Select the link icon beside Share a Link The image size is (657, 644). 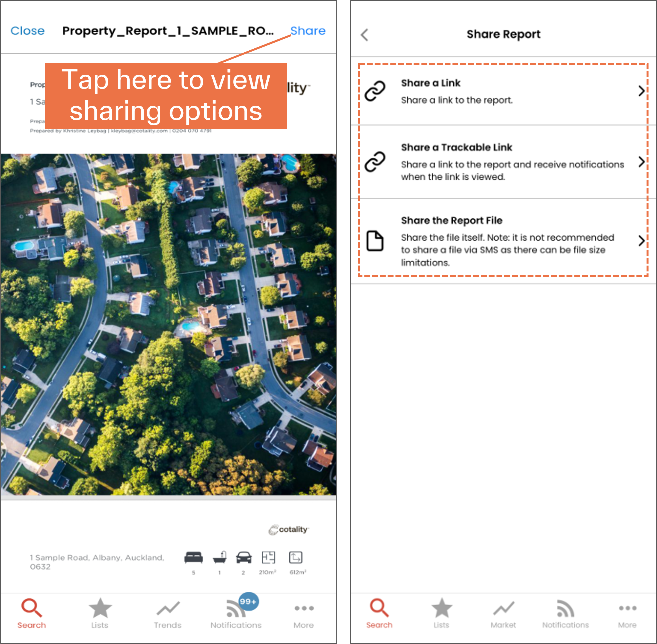375,91
